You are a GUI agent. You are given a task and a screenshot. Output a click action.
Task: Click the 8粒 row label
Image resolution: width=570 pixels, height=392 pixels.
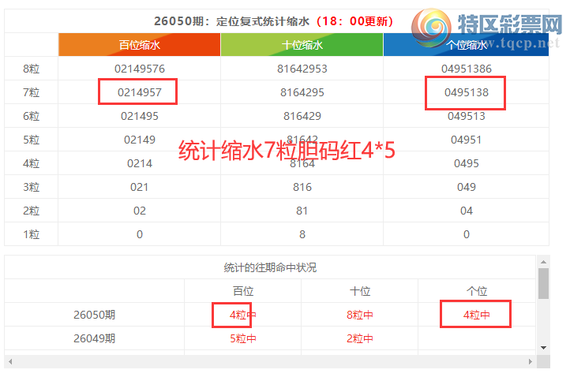coord(32,69)
